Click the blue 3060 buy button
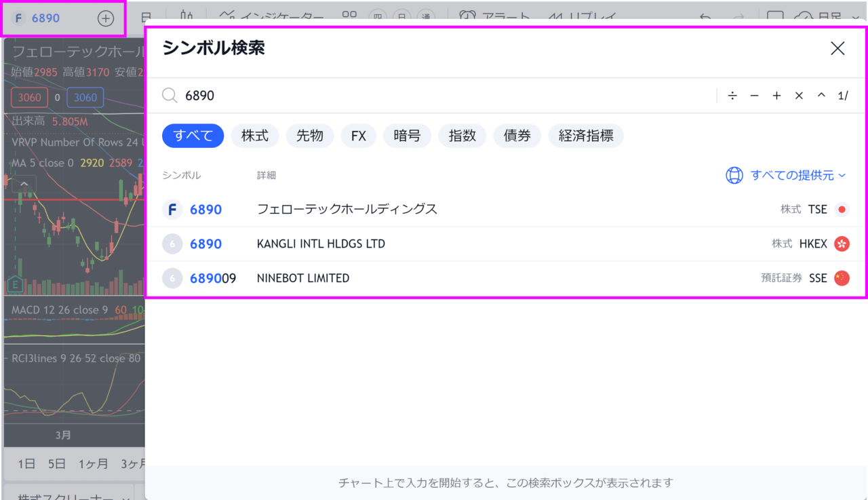Screen dimensions: 868x500 coord(85,98)
